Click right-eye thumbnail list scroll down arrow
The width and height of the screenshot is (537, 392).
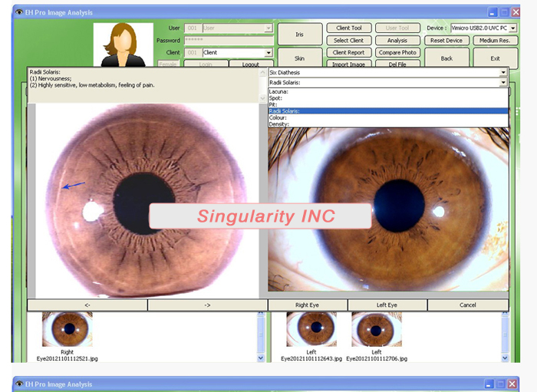tap(261, 358)
